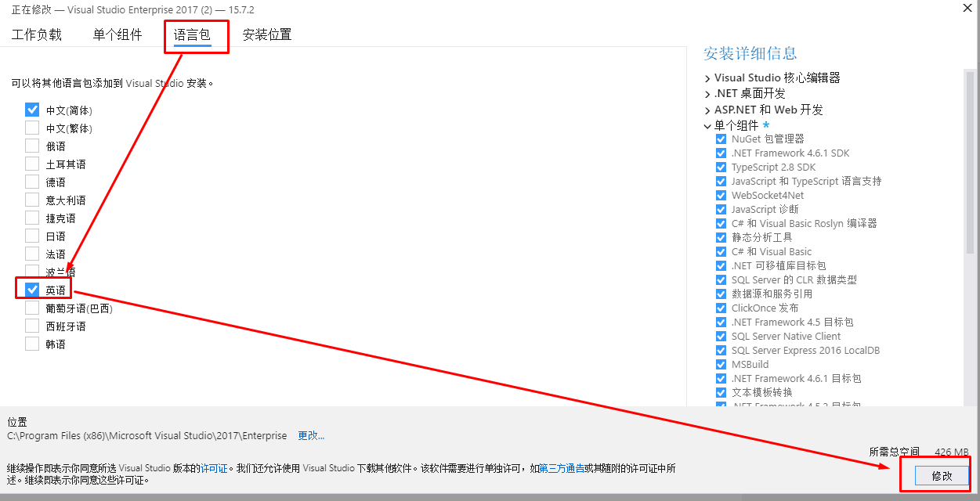Toggle 文本模板转换 component checkbox
Image resolution: width=980 pixels, height=501 pixels.
coord(721,392)
